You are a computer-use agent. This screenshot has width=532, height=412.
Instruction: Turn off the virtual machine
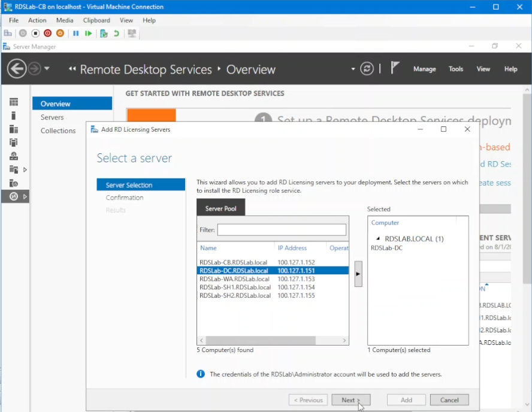(x=35, y=33)
